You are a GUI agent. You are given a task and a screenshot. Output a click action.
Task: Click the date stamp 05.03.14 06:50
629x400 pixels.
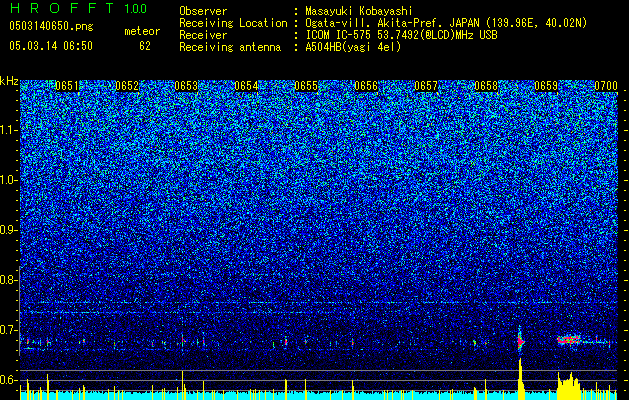[x=51, y=46]
